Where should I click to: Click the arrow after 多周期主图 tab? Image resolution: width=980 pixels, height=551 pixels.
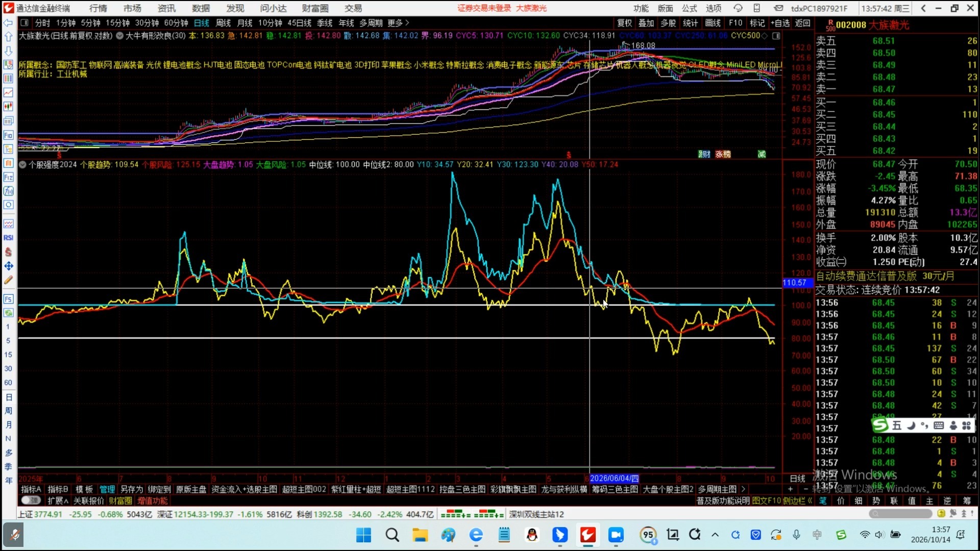pyautogui.click(x=743, y=489)
